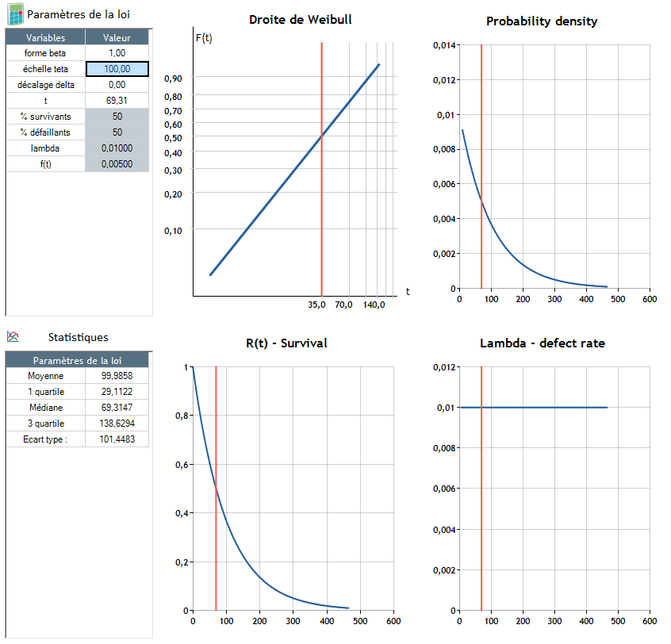This screenshot has height=644, width=671.
Task: Select the Médiane value 69,3147
Action: pyautogui.click(x=117, y=408)
